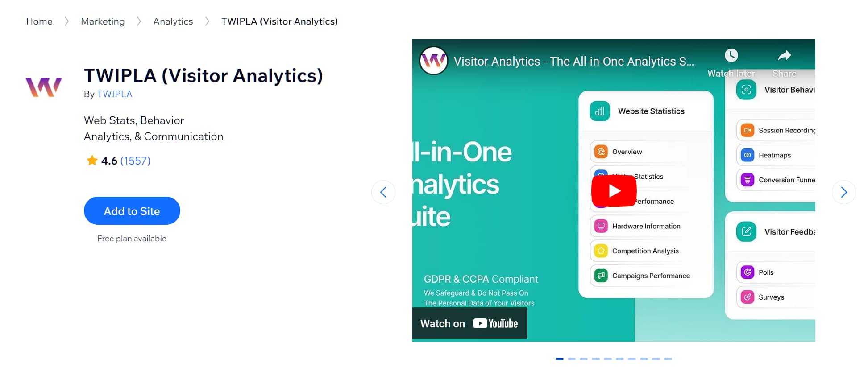The height and width of the screenshot is (371, 868).
Task: Advance the carousel with the right chevron
Action: [x=843, y=192]
